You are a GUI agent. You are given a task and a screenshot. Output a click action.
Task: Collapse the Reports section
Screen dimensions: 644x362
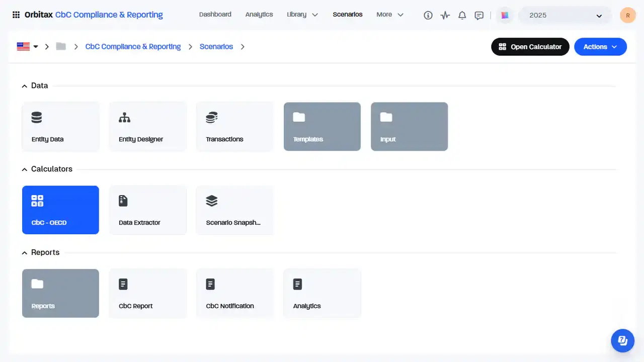click(24, 253)
